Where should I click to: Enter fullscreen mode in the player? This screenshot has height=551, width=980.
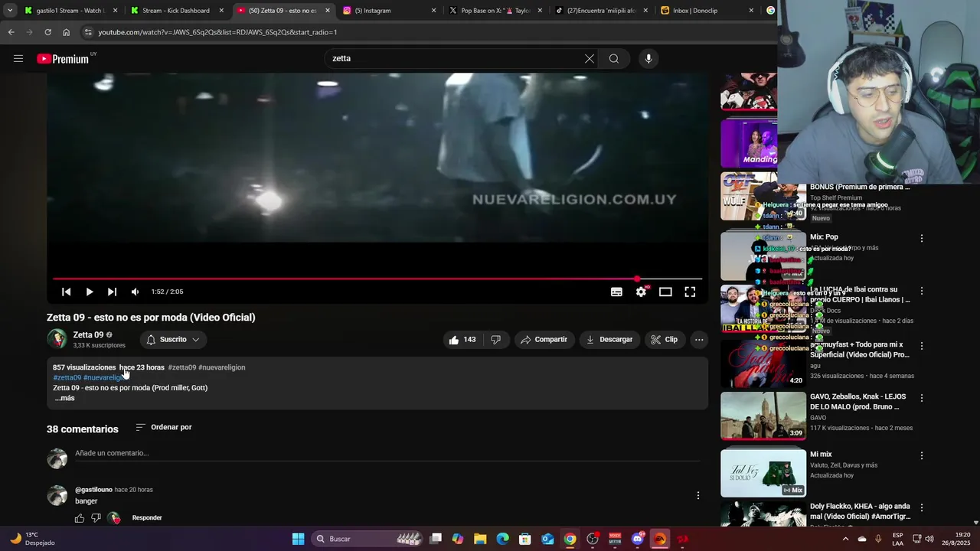point(690,292)
